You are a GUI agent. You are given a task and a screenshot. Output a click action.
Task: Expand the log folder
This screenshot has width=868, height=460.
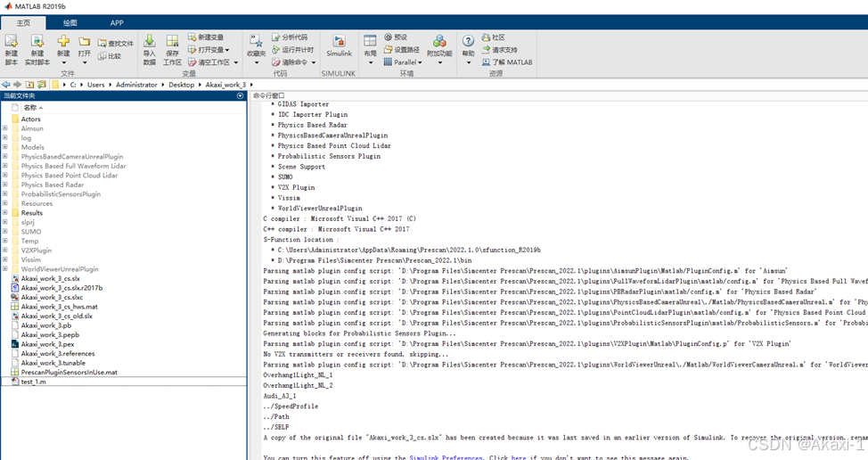(5, 138)
